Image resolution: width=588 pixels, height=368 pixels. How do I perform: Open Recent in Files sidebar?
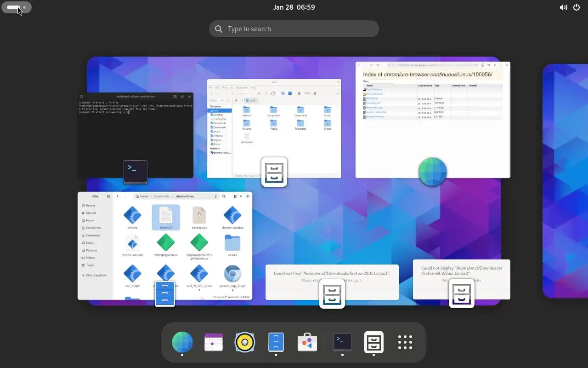pos(96,206)
